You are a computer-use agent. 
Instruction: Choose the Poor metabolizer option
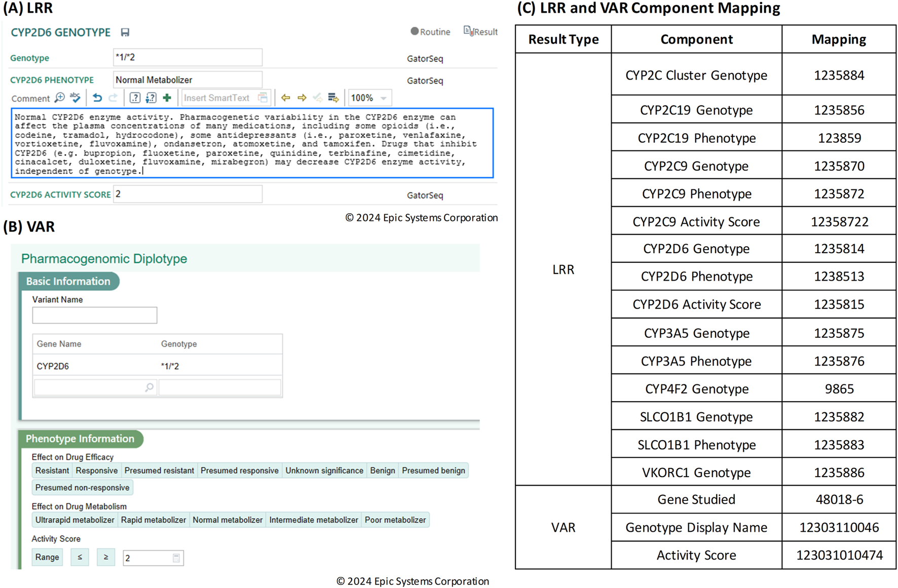(x=395, y=520)
